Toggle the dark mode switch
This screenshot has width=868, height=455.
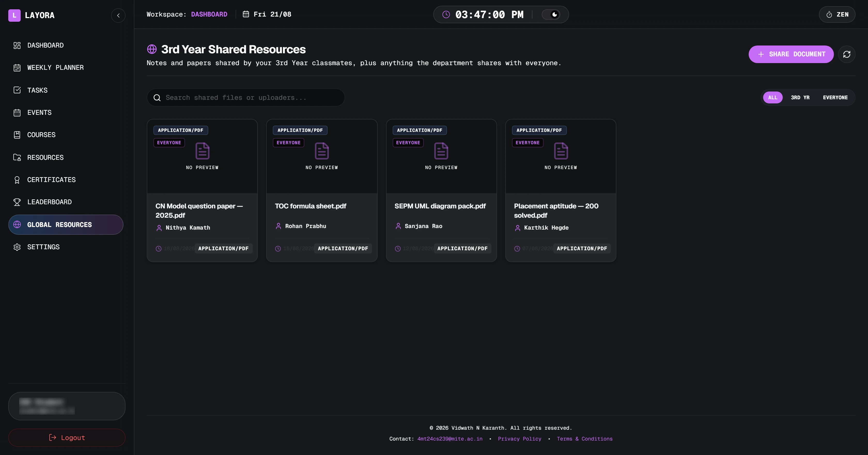tap(551, 14)
